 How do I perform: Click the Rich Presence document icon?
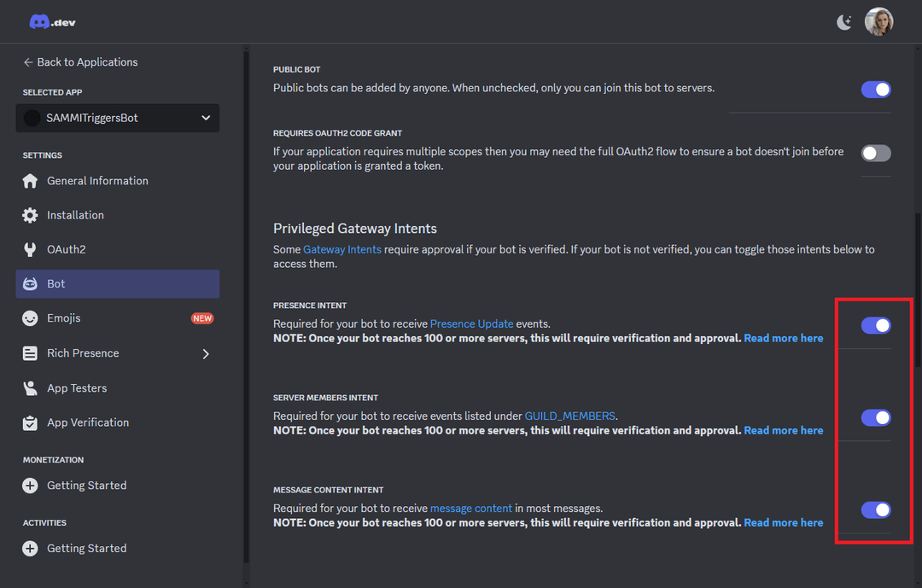pyautogui.click(x=30, y=353)
